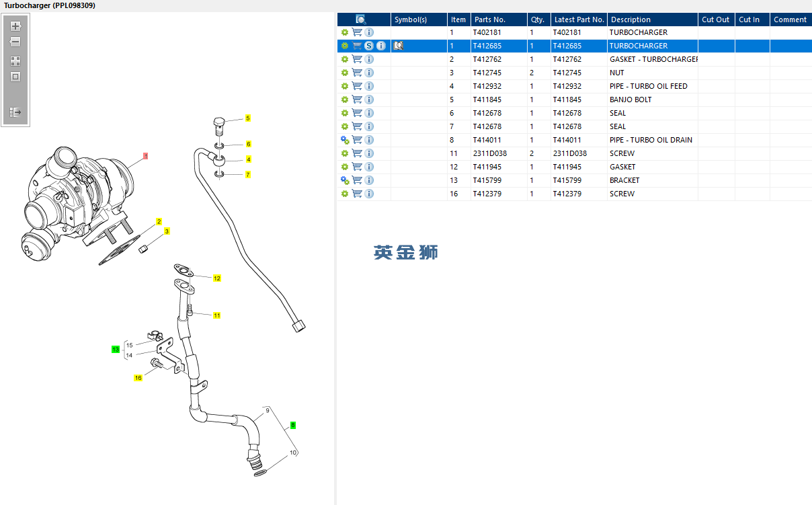Show info for GASKET T411945
The image size is (812, 505).
point(369,167)
